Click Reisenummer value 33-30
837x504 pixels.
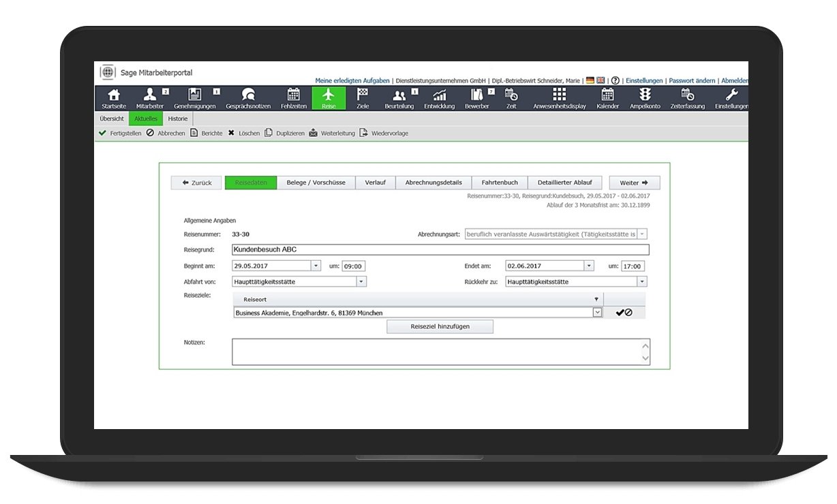pos(241,234)
